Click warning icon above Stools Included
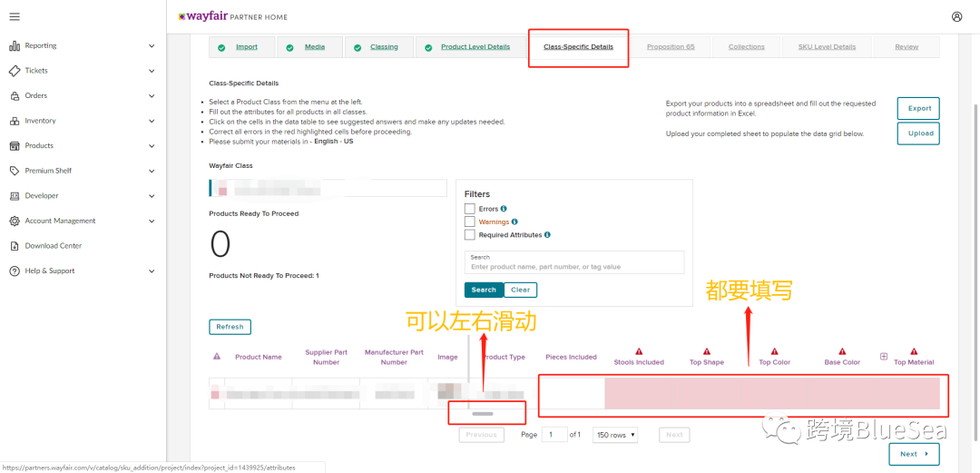The height and width of the screenshot is (473, 980). pyautogui.click(x=639, y=351)
